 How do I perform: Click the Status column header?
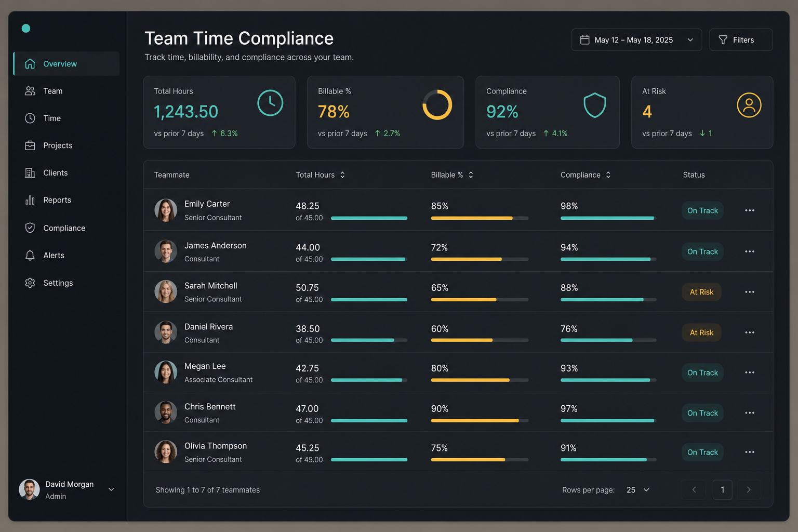click(694, 175)
